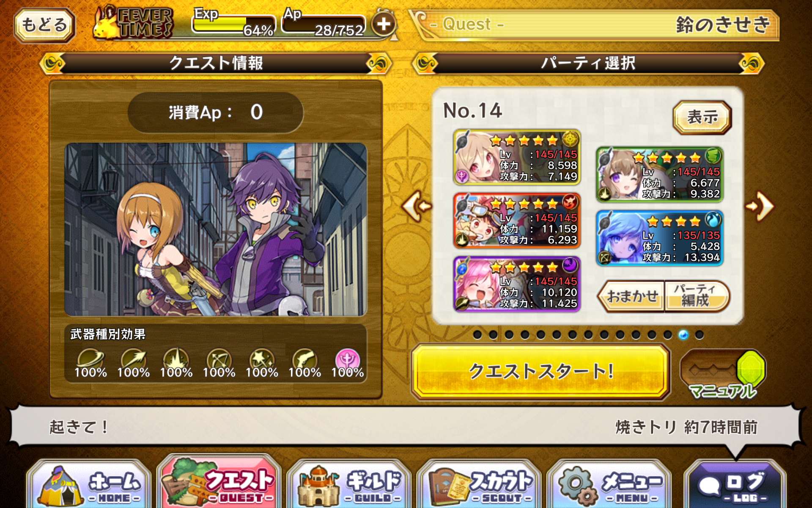Open the クエスト Quest tab

click(219, 483)
